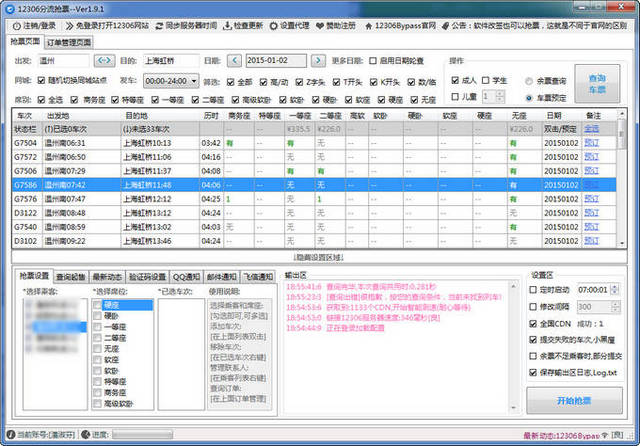Switch to 验证码设置 tab

[147, 277]
